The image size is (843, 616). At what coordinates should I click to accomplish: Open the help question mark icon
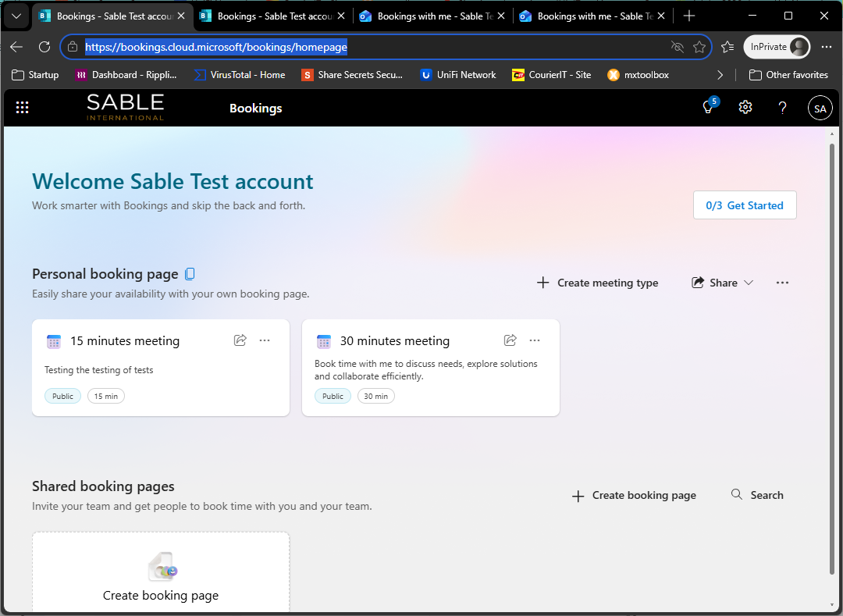tap(782, 108)
